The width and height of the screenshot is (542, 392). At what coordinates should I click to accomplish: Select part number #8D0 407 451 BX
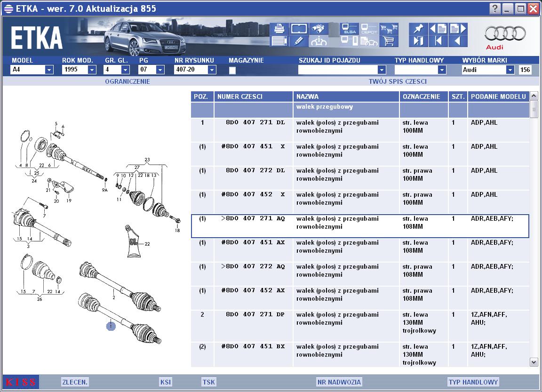tap(253, 346)
